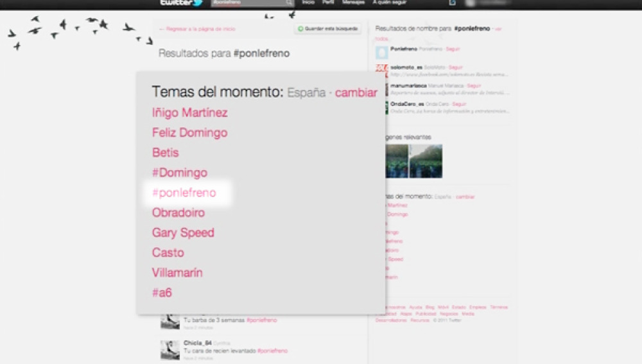Open the 'Iñigo Martínez' trending topic
The image size is (642, 364).
189,113
